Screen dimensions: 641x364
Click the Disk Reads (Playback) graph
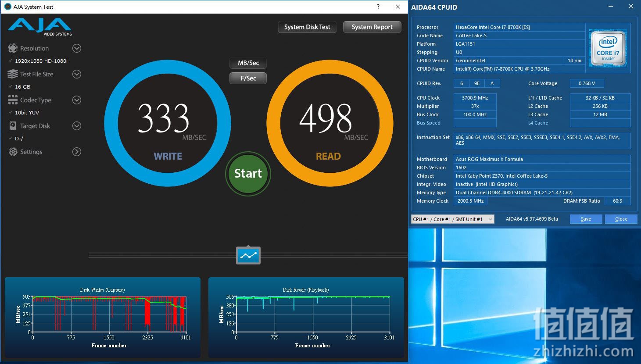[x=306, y=317]
